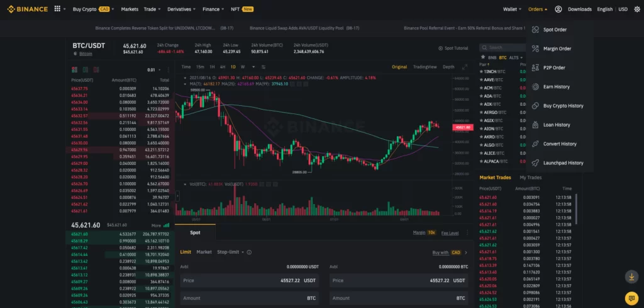Click Margin 10x link
The height and width of the screenshot is (308, 644).
(425, 233)
